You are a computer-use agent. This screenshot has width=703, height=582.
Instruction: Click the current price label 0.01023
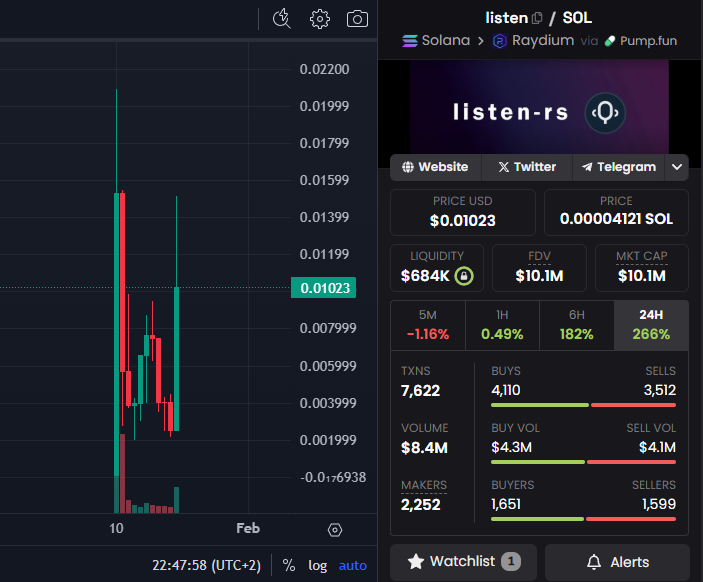(324, 288)
